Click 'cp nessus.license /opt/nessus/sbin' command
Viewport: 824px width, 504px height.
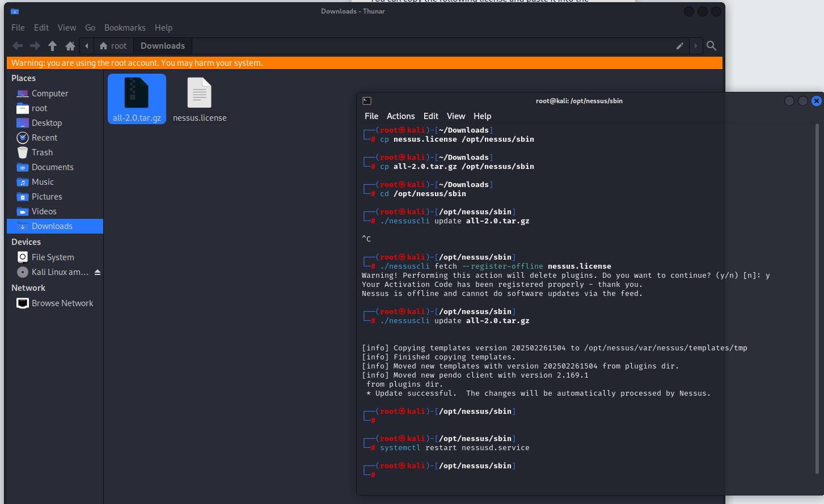tap(457, 139)
